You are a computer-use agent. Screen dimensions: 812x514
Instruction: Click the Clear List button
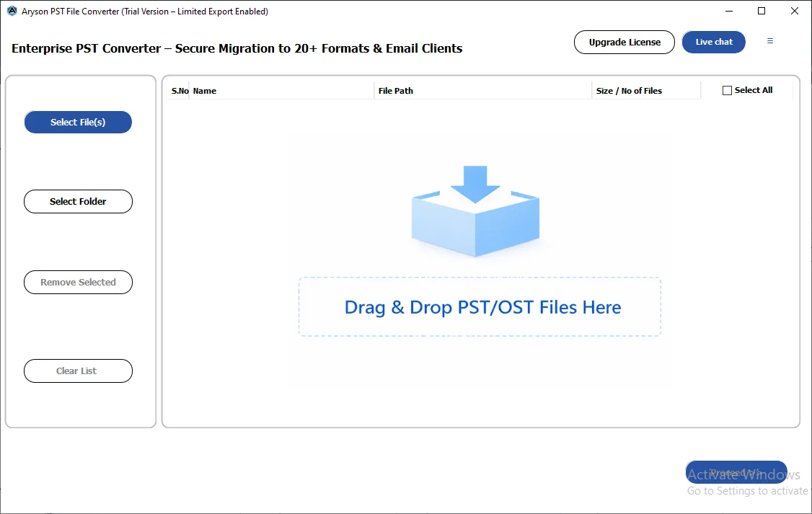pyautogui.click(x=78, y=371)
